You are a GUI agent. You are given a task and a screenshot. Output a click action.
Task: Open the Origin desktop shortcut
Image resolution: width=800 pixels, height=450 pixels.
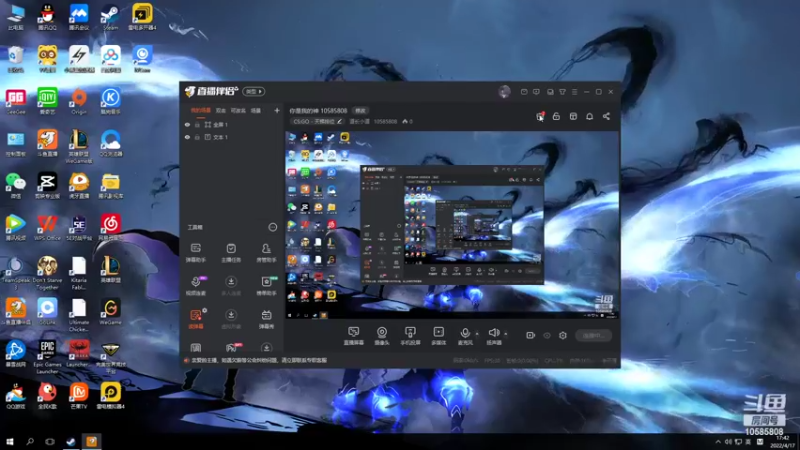tap(79, 102)
